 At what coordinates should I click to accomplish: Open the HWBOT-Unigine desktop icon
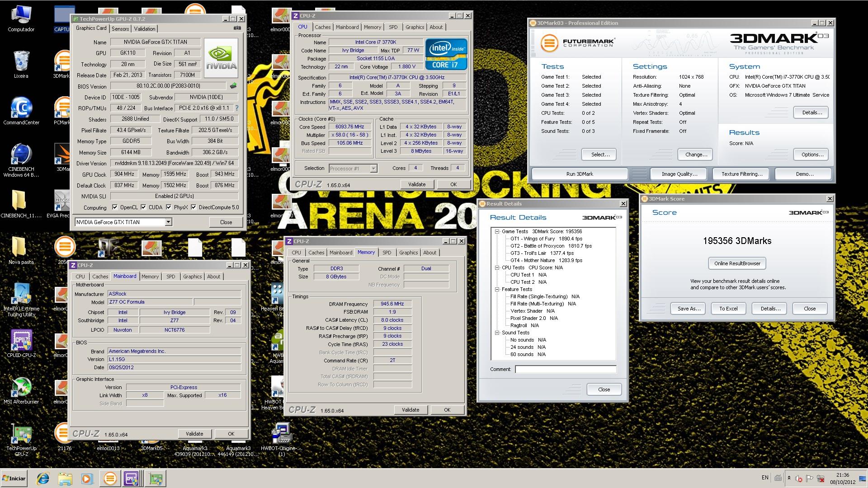(x=282, y=439)
